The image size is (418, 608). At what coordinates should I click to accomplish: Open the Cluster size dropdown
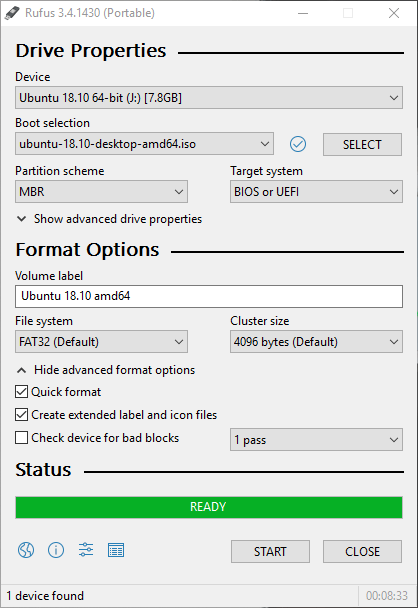(x=316, y=342)
